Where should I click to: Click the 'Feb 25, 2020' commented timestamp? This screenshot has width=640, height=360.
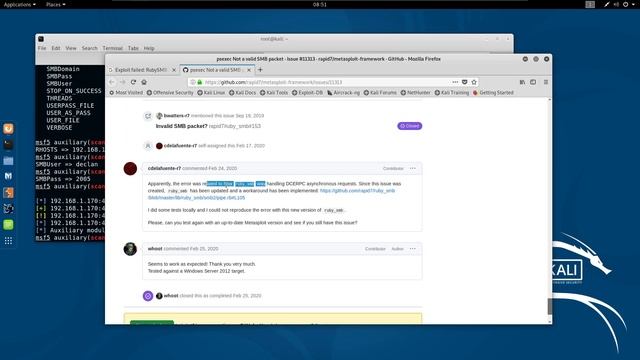204,249
